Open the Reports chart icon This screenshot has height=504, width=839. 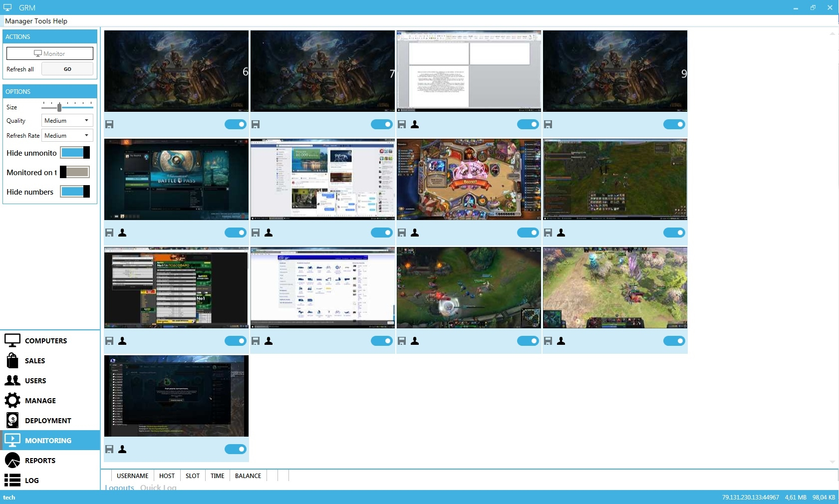[12, 460]
